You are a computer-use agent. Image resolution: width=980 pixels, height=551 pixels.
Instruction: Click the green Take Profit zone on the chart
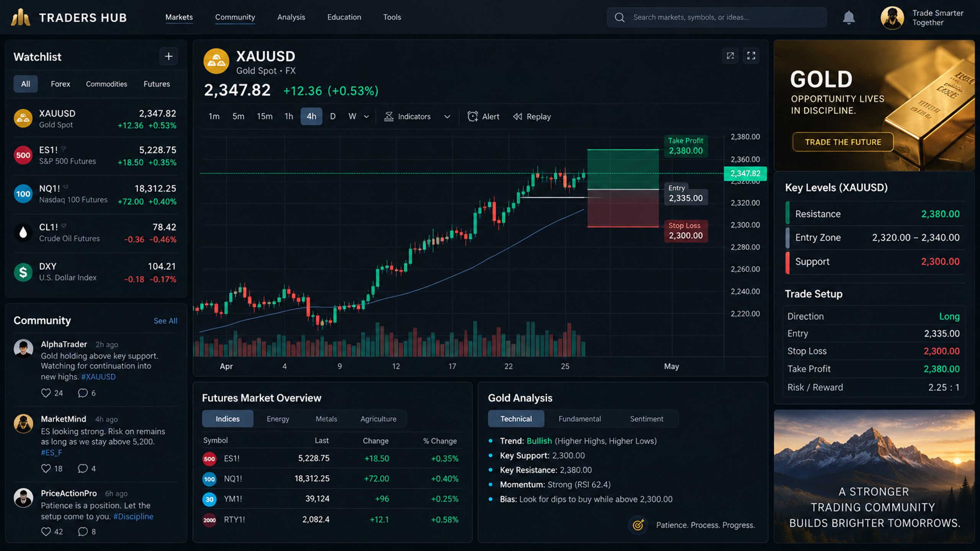pyautogui.click(x=623, y=169)
